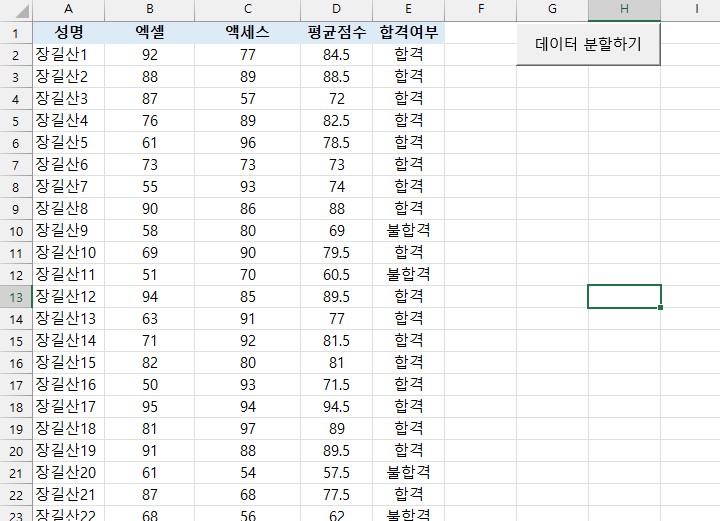This screenshot has height=521, width=720.
Task: Select column G header
Action: (x=552, y=9)
